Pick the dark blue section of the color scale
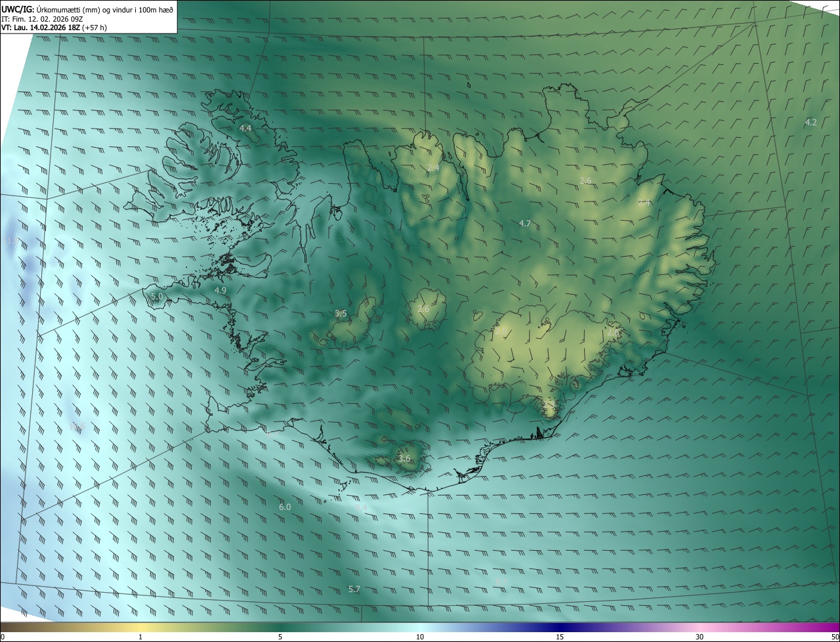This screenshot has width=840, height=642. pos(560,628)
